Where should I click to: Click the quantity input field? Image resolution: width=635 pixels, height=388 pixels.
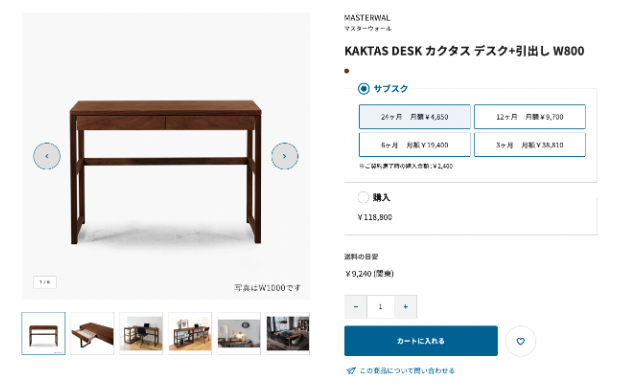coord(380,307)
